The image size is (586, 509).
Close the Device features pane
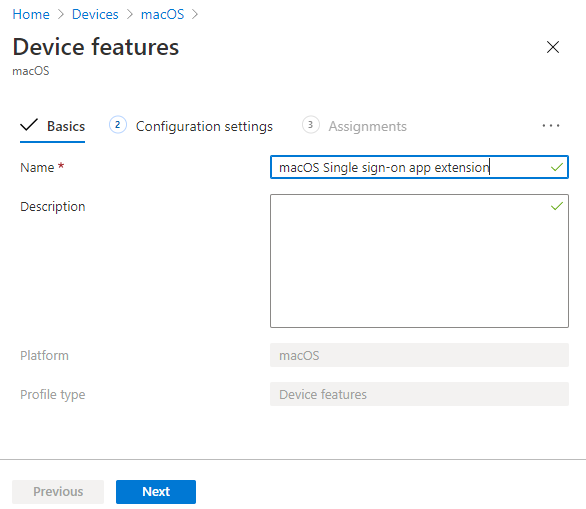553,47
